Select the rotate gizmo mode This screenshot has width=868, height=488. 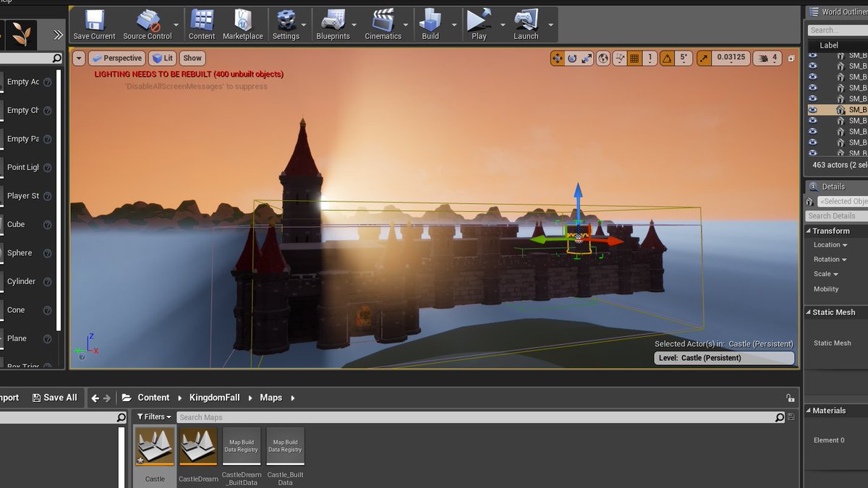click(x=572, y=59)
